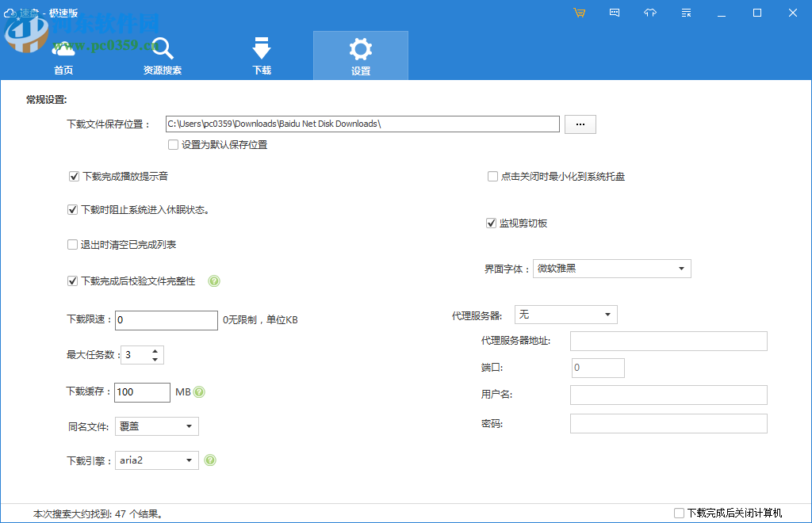Open the title bar menu list icon
Image resolution: width=812 pixels, height=523 pixels.
tap(686, 13)
